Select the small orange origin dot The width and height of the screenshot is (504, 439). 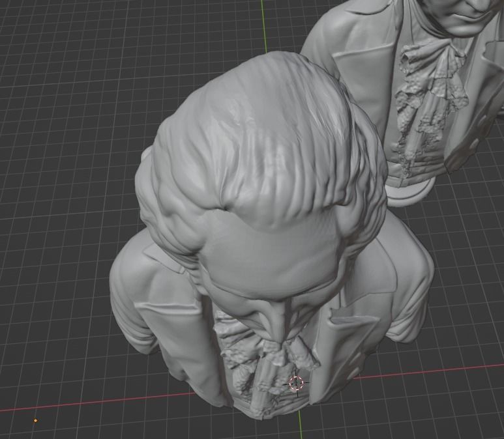tap(35, 420)
